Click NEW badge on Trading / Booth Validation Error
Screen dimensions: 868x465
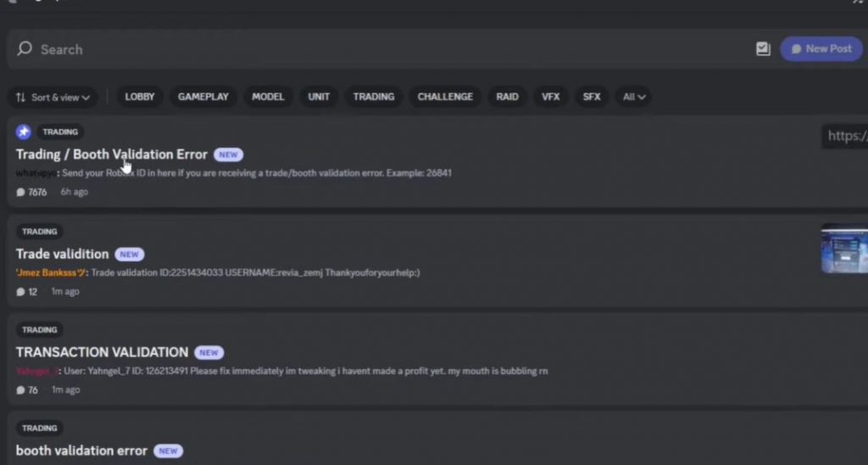click(x=228, y=154)
